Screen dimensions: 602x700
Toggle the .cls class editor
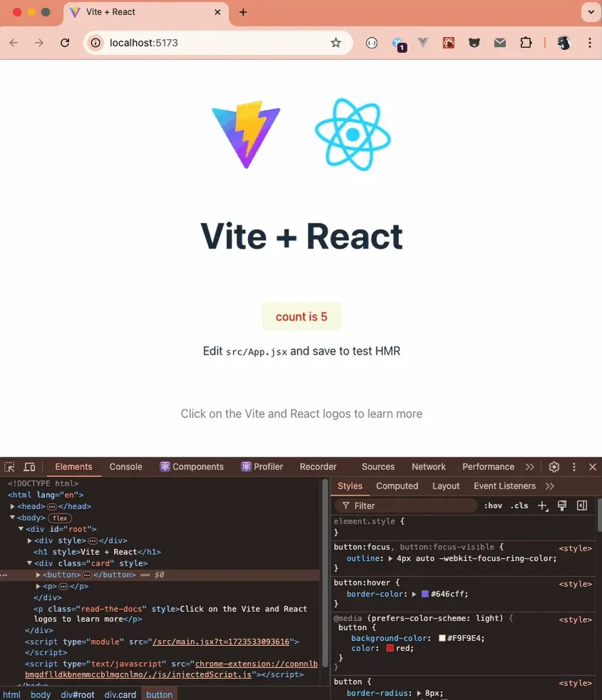519,506
